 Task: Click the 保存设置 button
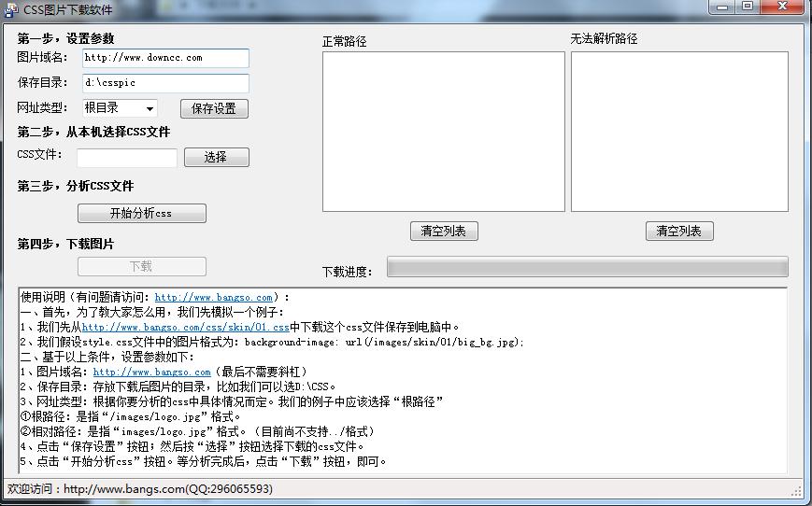pos(214,108)
